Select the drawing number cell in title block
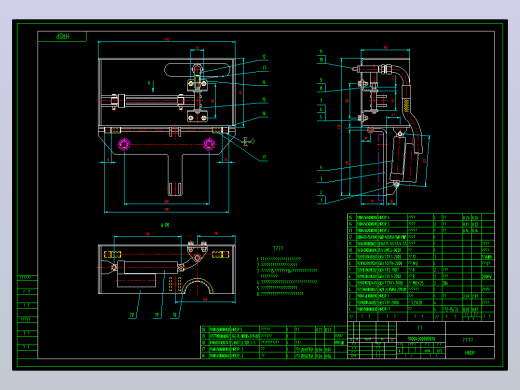Image resolution: width=520 pixels, height=390 pixels. (421, 339)
